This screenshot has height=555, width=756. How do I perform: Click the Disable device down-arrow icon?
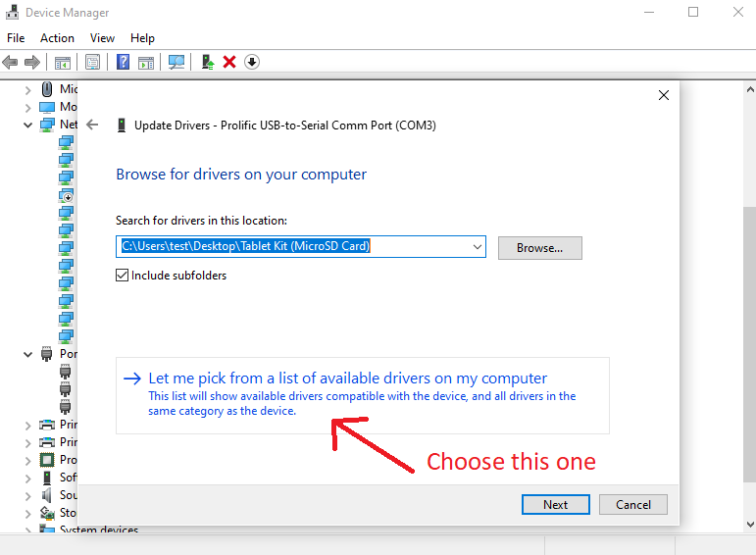pyautogui.click(x=252, y=62)
